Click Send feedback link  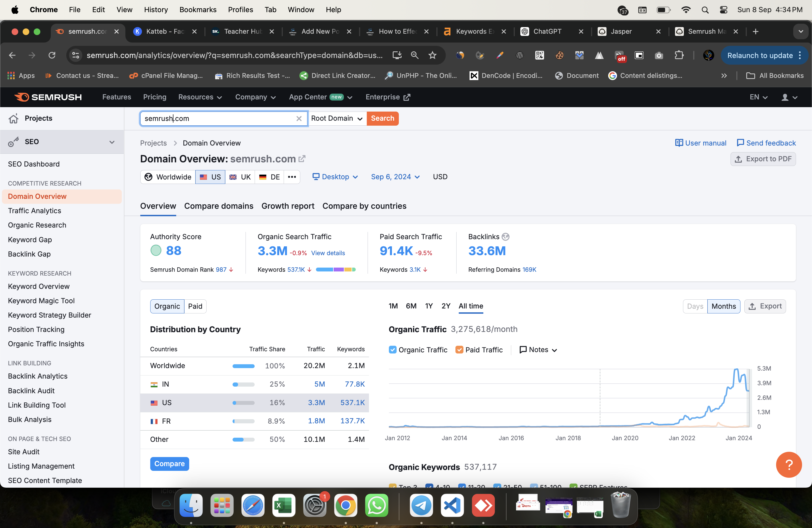pyautogui.click(x=766, y=143)
